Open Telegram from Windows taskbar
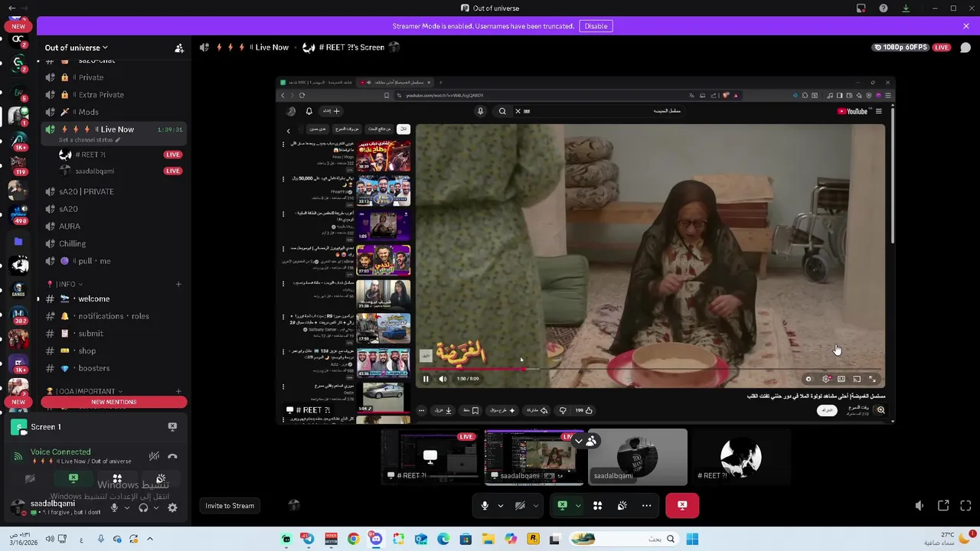This screenshot has height=551, width=980. click(x=308, y=539)
